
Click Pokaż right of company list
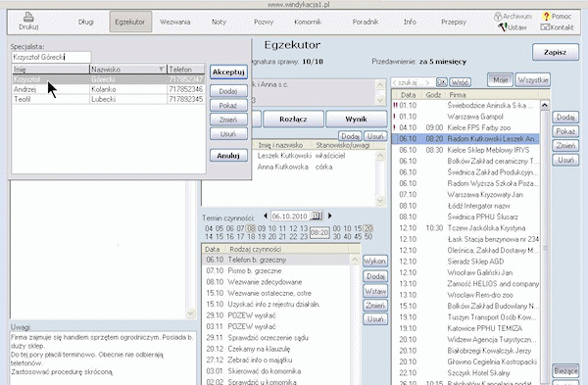point(565,131)
